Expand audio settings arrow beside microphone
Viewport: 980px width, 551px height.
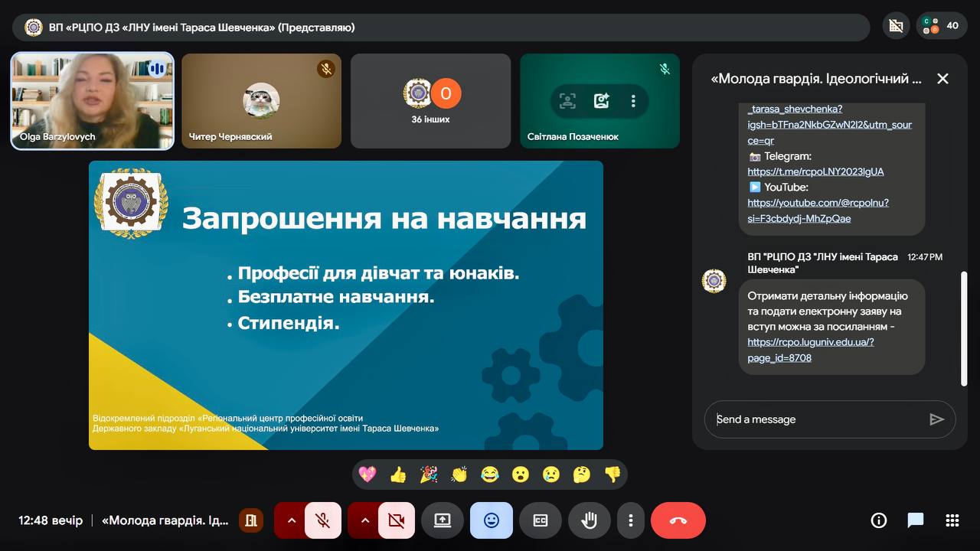[x=291, y=520]
